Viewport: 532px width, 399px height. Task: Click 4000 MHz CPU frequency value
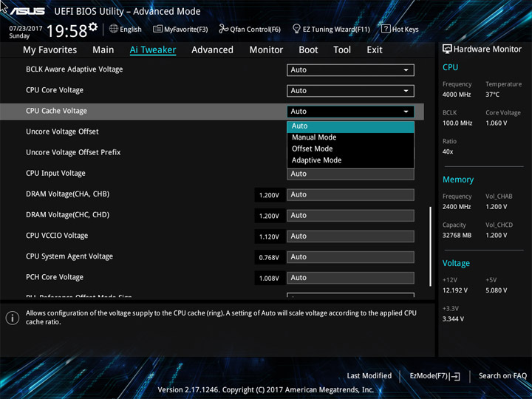457,95
